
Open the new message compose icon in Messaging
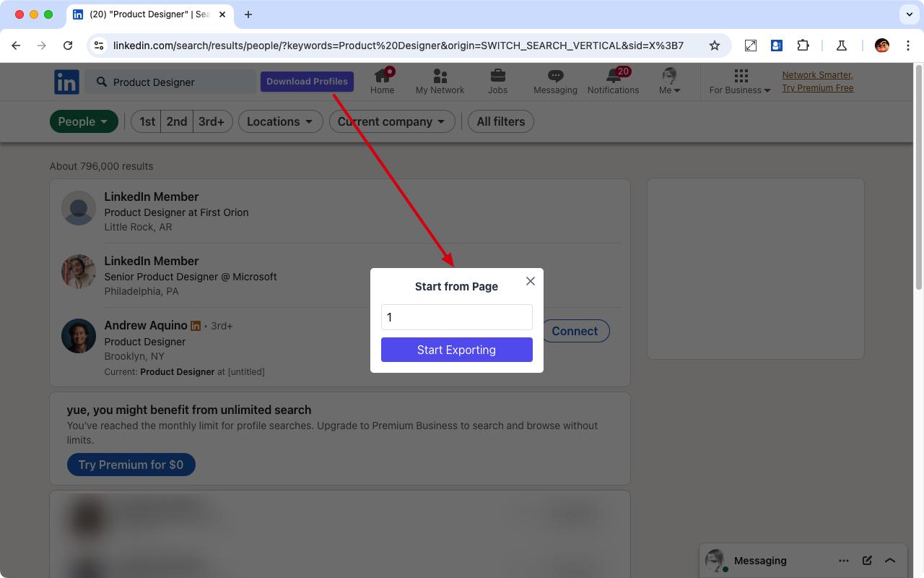click(866, 560)
